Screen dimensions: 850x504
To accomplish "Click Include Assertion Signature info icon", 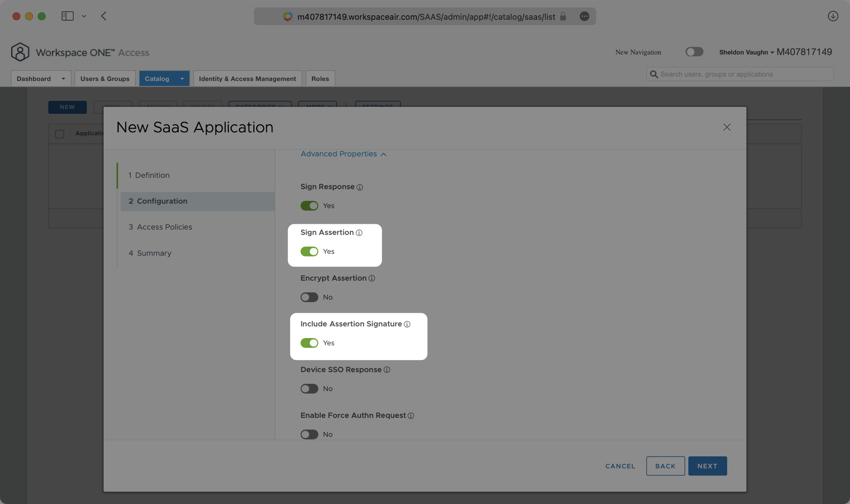I will [407, 324].
